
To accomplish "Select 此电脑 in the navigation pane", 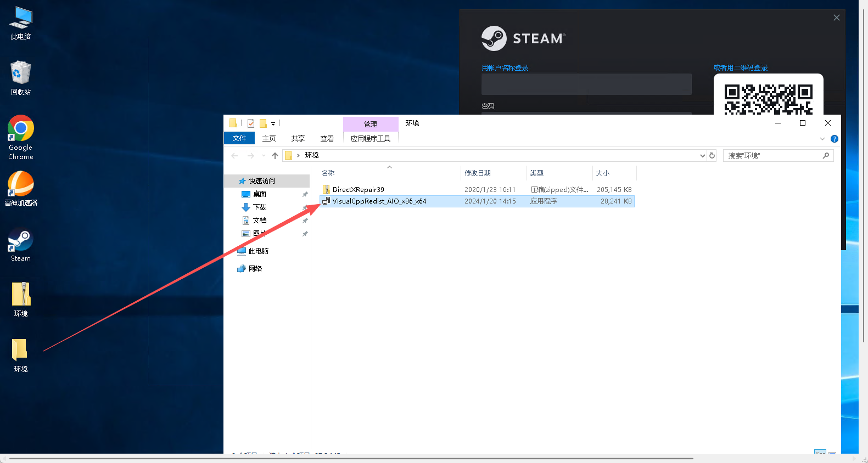I will (258, 251).
